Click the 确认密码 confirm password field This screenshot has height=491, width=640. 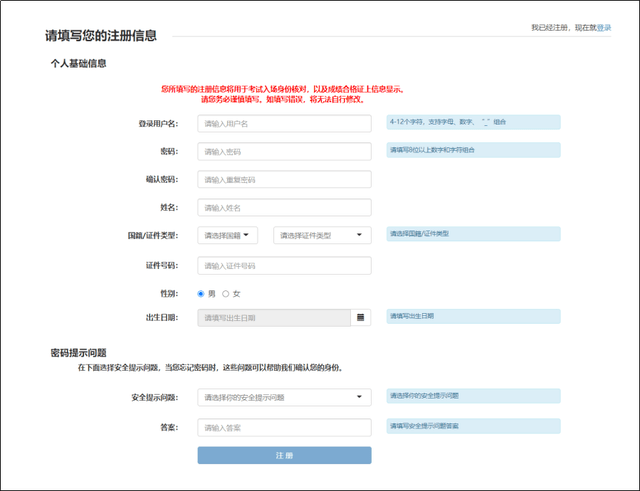284,180
